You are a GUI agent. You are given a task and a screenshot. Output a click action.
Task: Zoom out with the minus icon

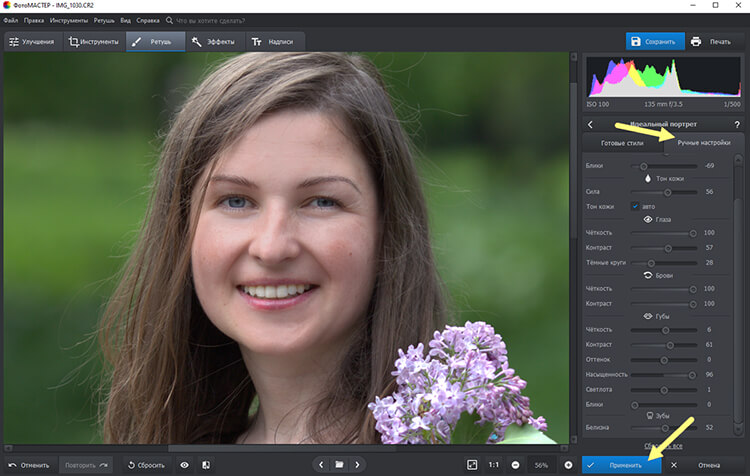(x=515, y=465)
